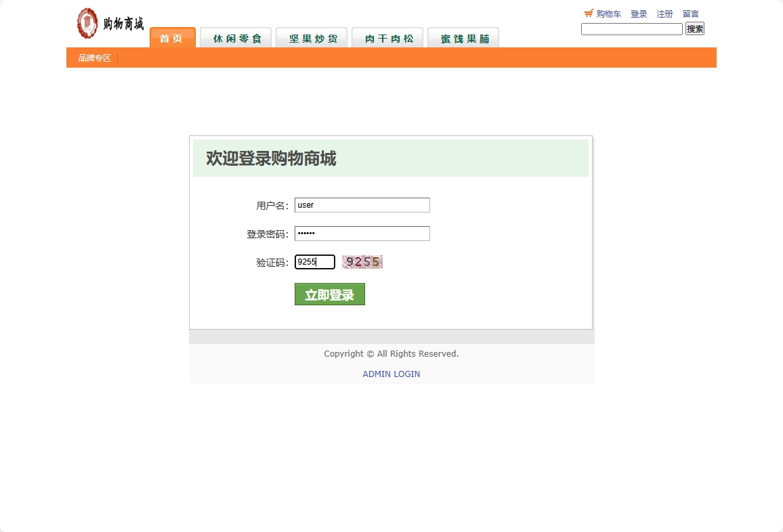
Task: Click the 登录 login link
Action: [x=639, y=14]
